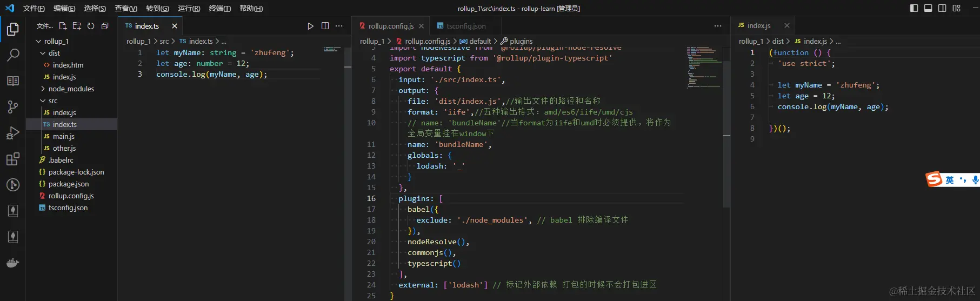The width and height of the screenshot is (980, 301).
Task: Toggle the primary side bar visibility
Action: [x=914, y=8]
